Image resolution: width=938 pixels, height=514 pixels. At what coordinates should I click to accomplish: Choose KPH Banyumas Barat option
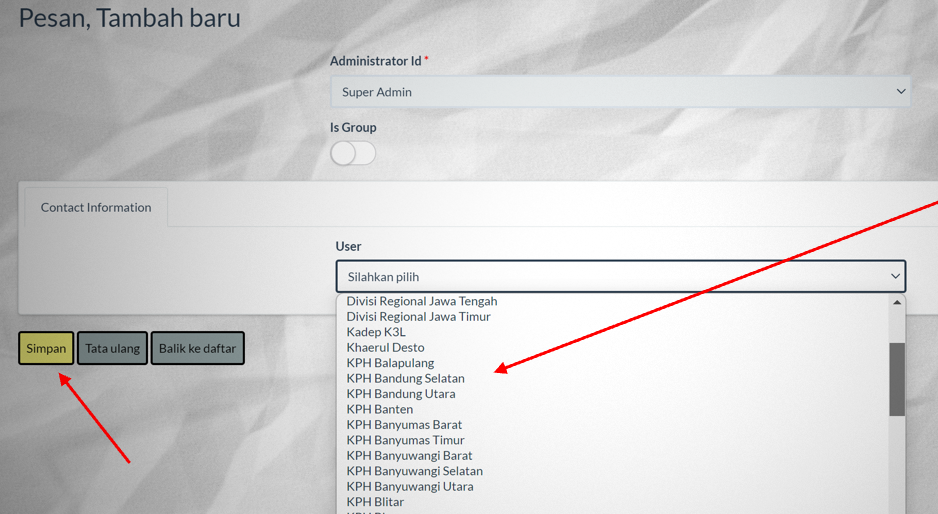click(404, 425)
